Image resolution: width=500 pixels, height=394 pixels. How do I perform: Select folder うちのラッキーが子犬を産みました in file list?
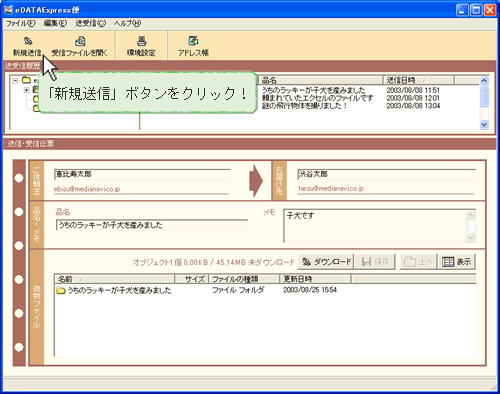(x=114, y=290)
